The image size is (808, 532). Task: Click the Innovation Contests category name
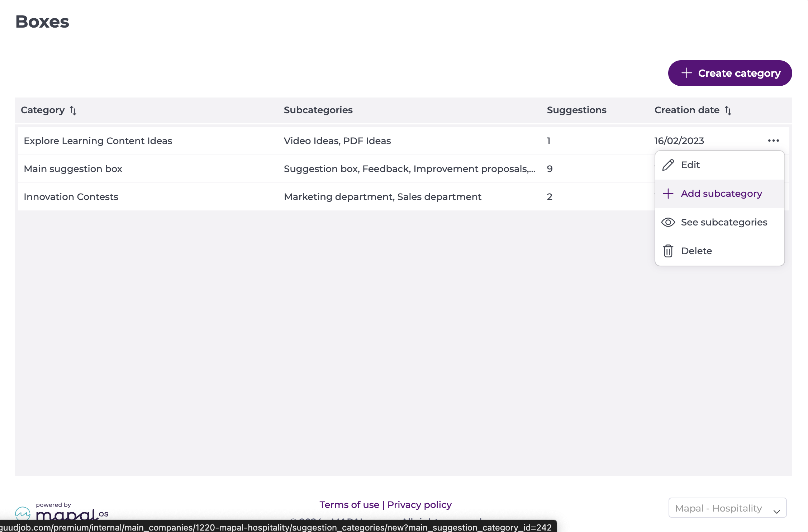[71, 197]
